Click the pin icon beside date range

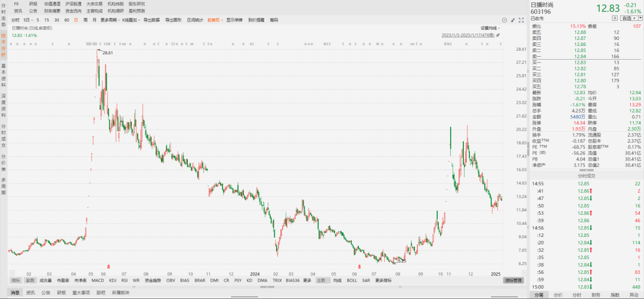498,35
